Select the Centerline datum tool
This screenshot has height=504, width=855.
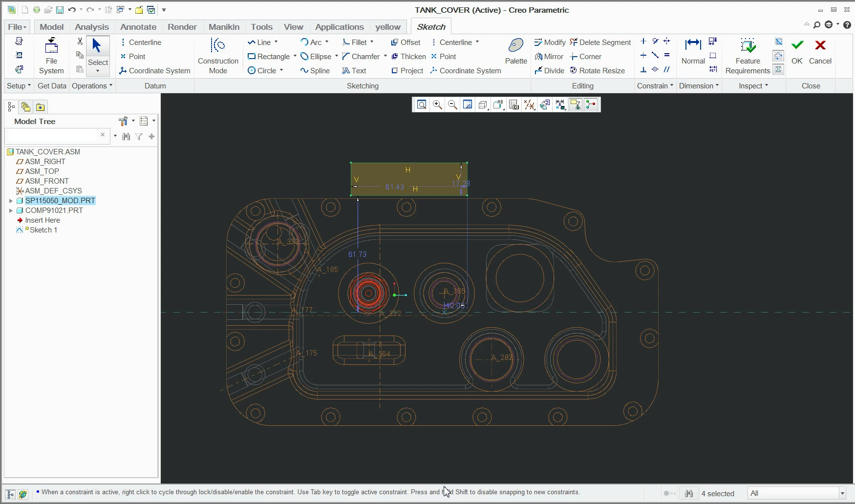(x=140, y=42)
